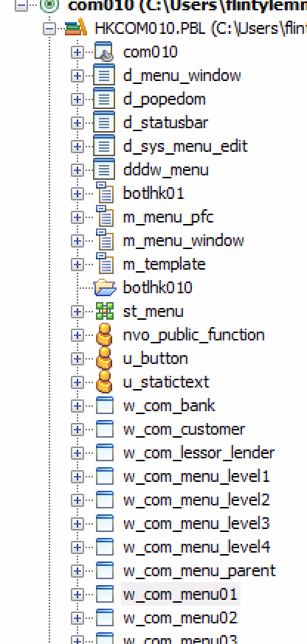This screenshot has width=307, height=644.
Task: Expand the m_menu_pfc node
Action: (77, 217)
